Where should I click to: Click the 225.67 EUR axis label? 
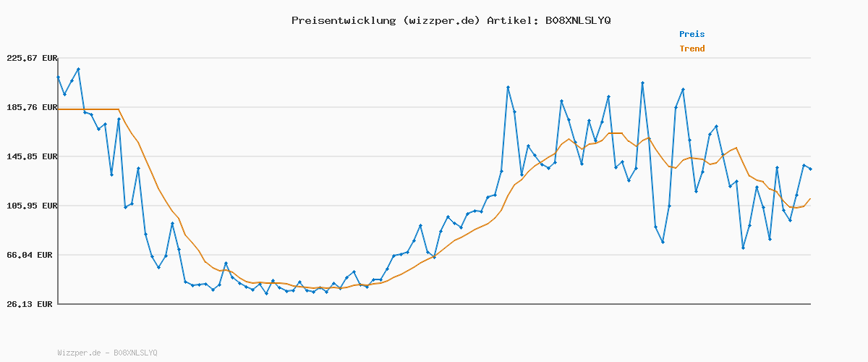coord(30,58)
